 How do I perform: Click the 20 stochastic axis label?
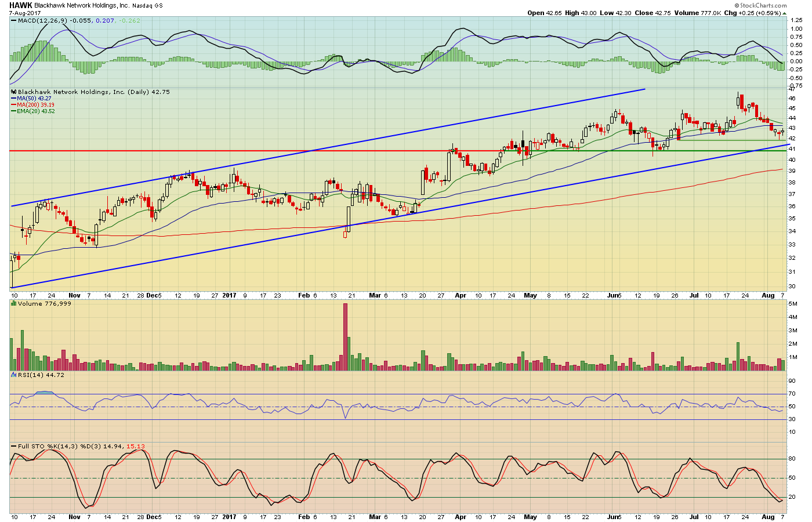[792, 497]
